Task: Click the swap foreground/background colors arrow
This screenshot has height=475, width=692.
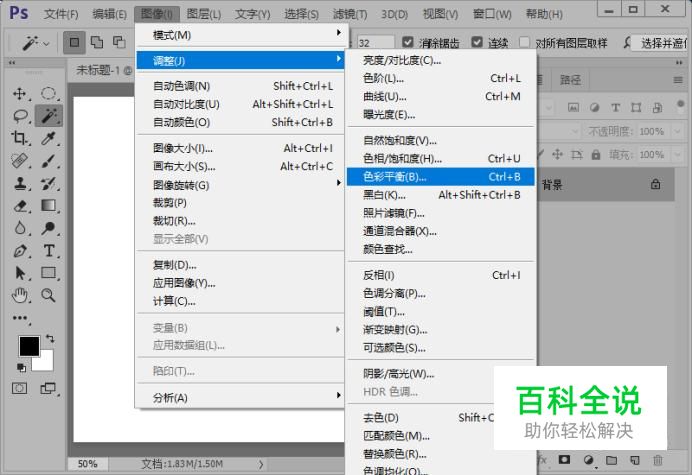Action: (x=50, y=339)
